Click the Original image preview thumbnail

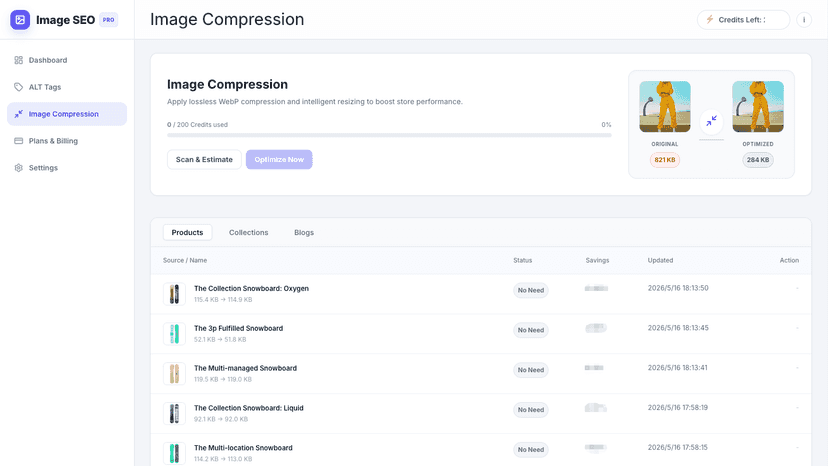pos(665,107)
